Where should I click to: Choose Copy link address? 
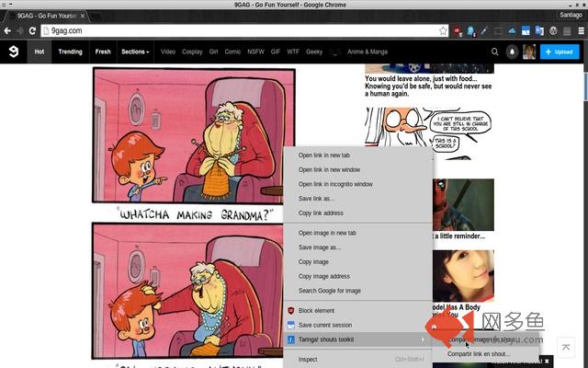click(x=358, y=213)
